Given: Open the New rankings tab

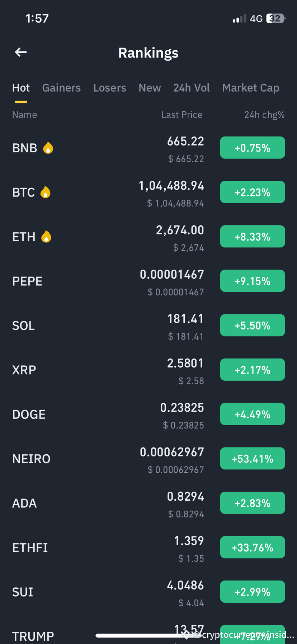Looking at the screenshot, I should click(x=150, y=88).
